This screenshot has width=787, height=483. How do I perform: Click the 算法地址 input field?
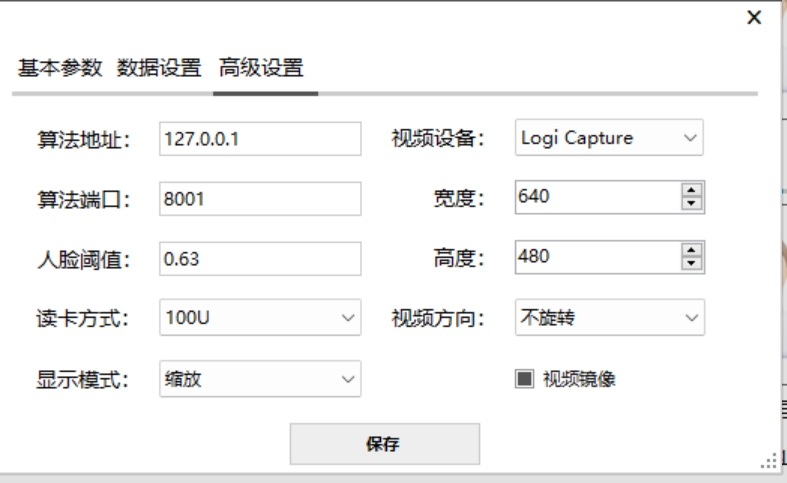(x=259, y=139)
